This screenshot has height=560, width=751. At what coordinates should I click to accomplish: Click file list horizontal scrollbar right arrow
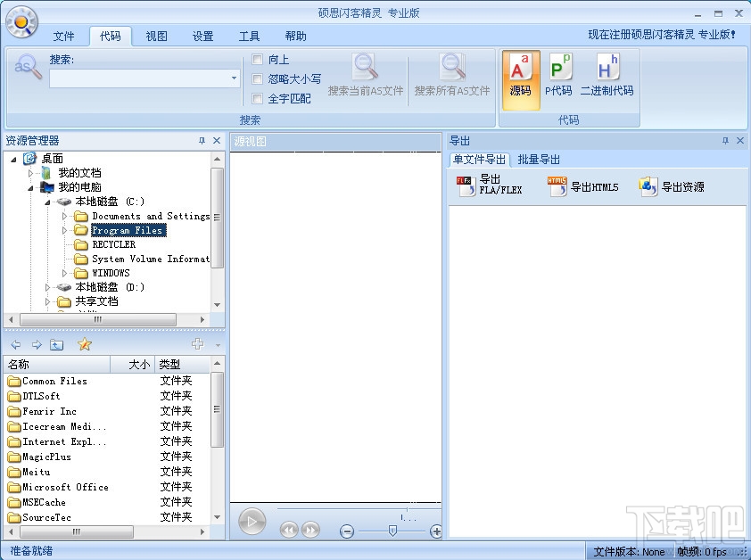[x=202, y=531]
